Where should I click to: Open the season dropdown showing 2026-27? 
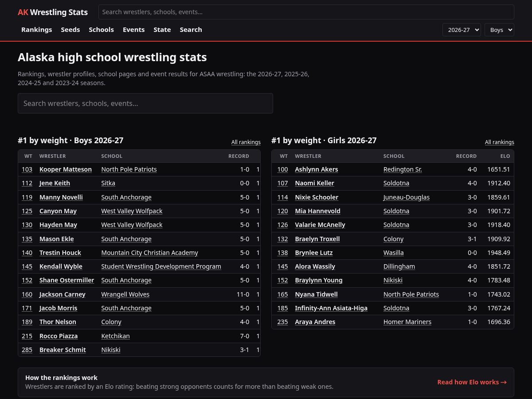462,30
